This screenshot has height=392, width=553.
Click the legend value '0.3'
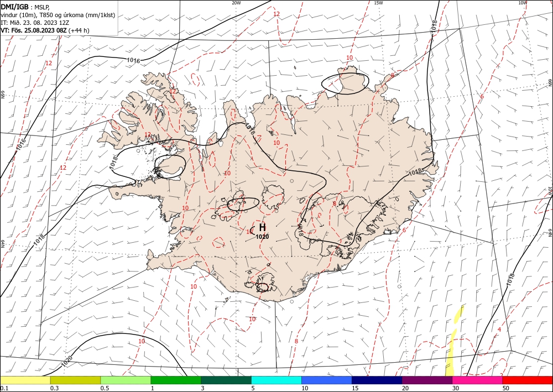pos(54,388)
